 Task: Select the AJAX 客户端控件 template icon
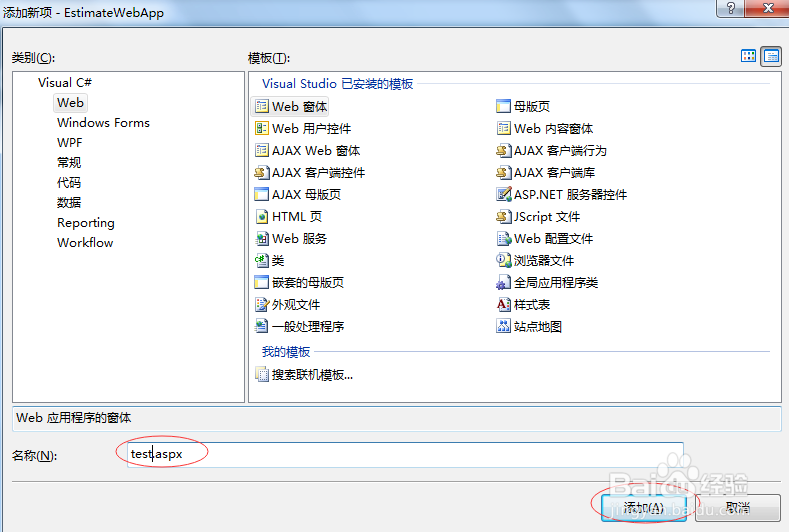coord(262,173)
